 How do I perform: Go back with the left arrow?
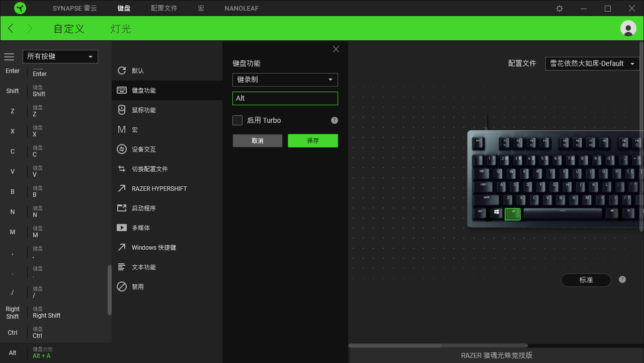pos(11,28)
